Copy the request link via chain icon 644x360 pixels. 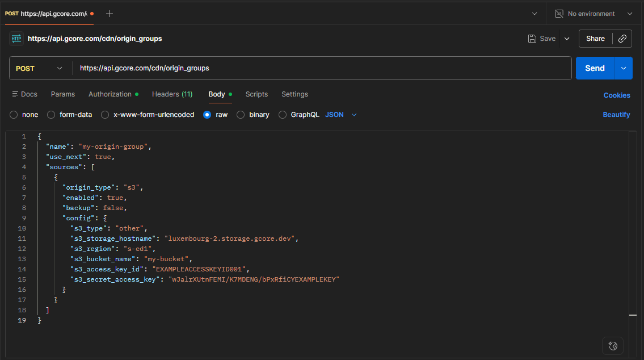[622, 39]
